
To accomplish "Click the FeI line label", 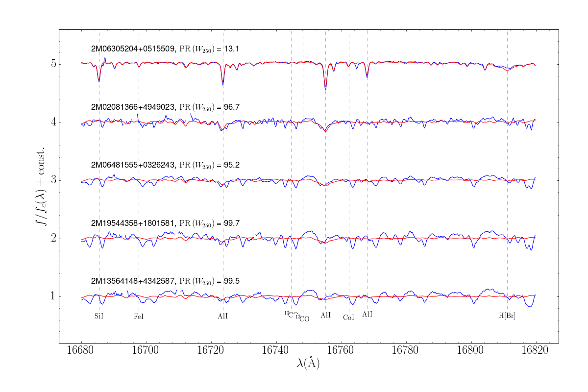I will (139, 317).
